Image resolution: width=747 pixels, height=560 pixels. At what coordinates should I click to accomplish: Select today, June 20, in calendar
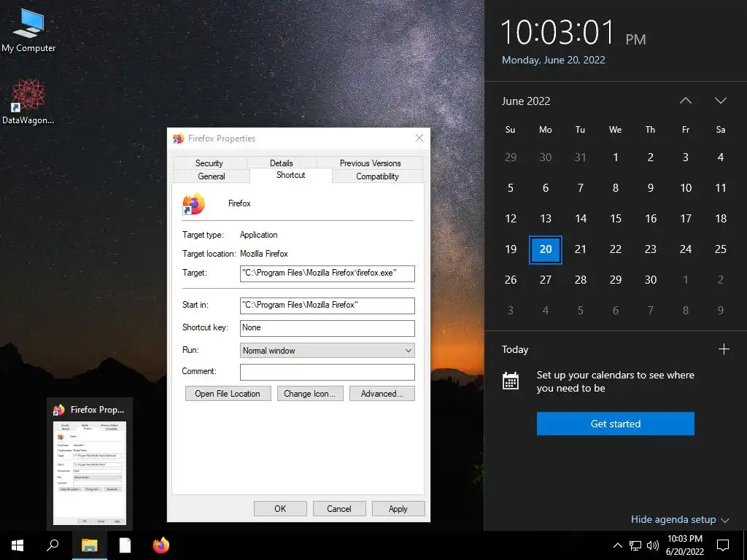click(x=546, y=249)
